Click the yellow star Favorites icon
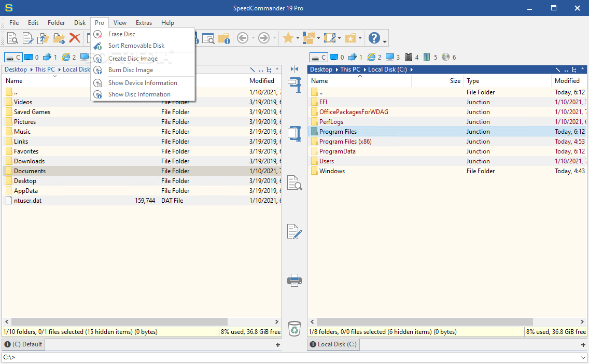 click(288, 38)
